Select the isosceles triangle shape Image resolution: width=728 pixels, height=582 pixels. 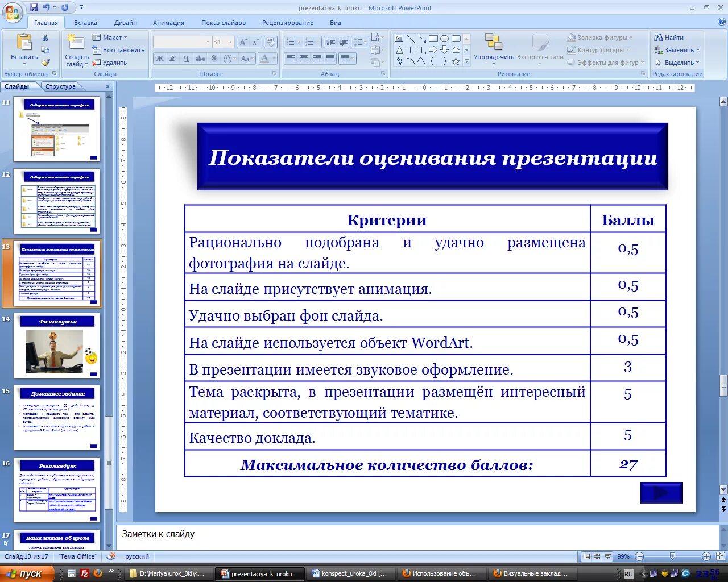[x=399, y=50]
